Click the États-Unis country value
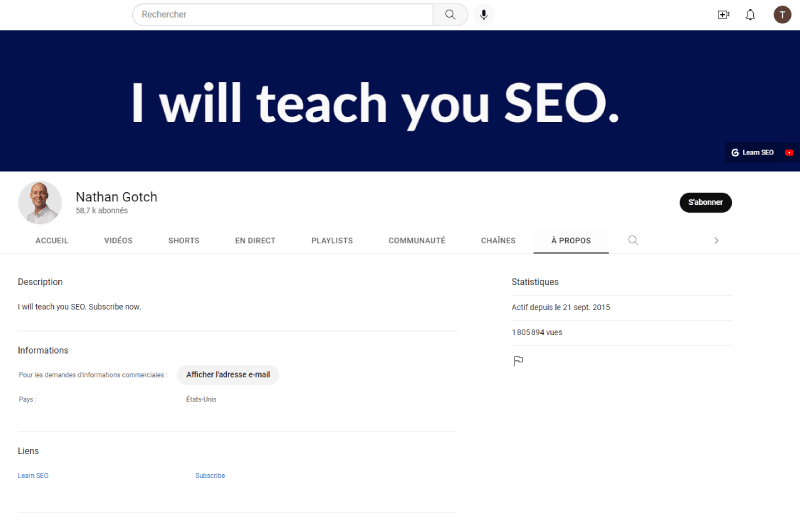800x530 pixels. coord(201,399)
